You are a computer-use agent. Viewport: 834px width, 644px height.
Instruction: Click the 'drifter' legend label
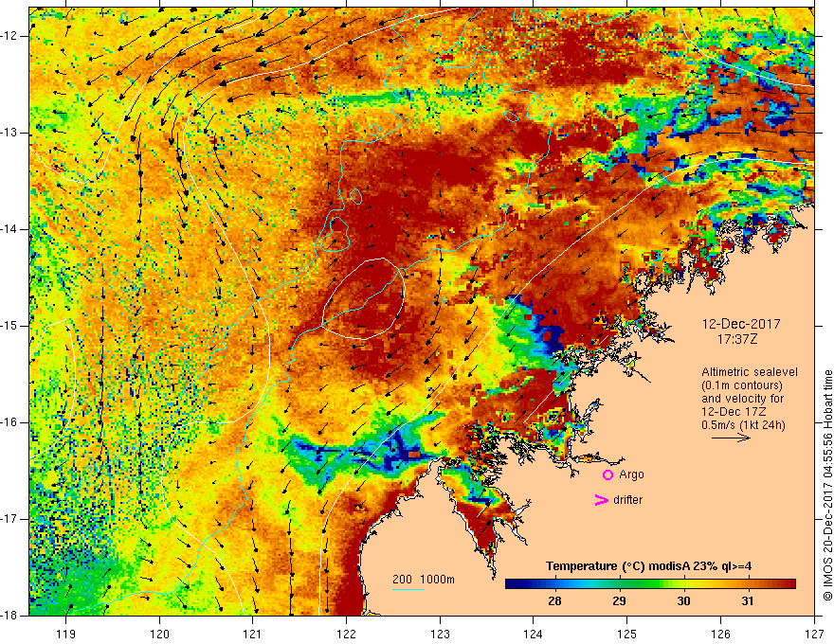627,500
